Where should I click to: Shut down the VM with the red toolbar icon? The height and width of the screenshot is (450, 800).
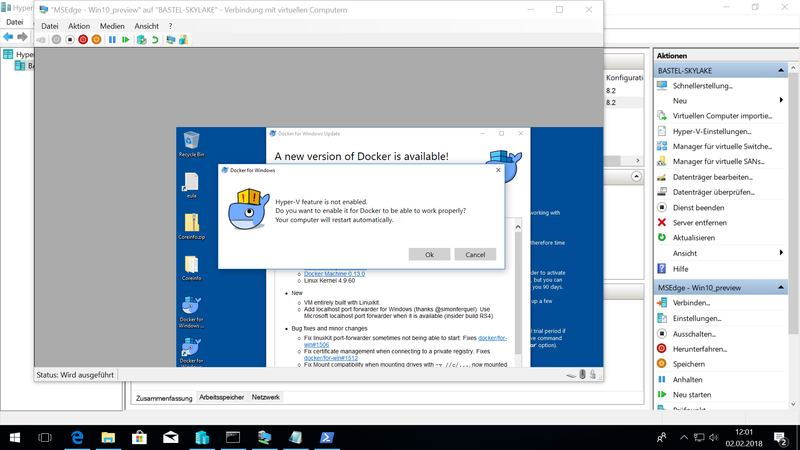[83, 40]
